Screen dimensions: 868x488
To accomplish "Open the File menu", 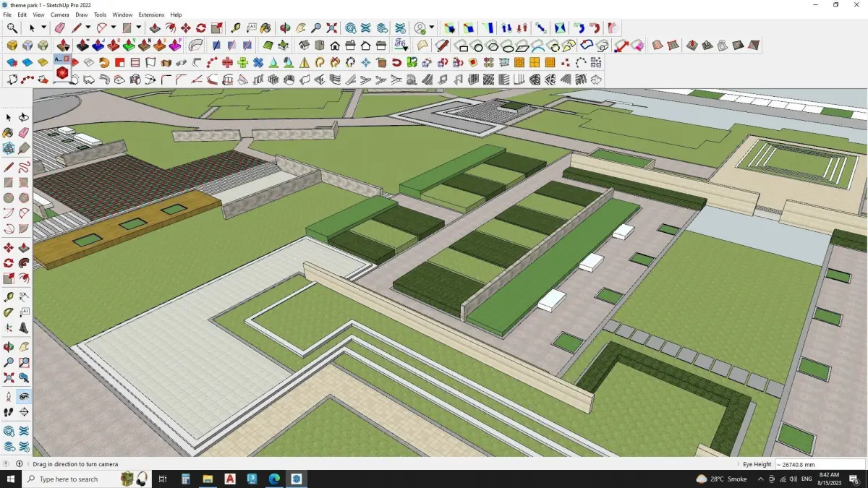I will 7,14.
